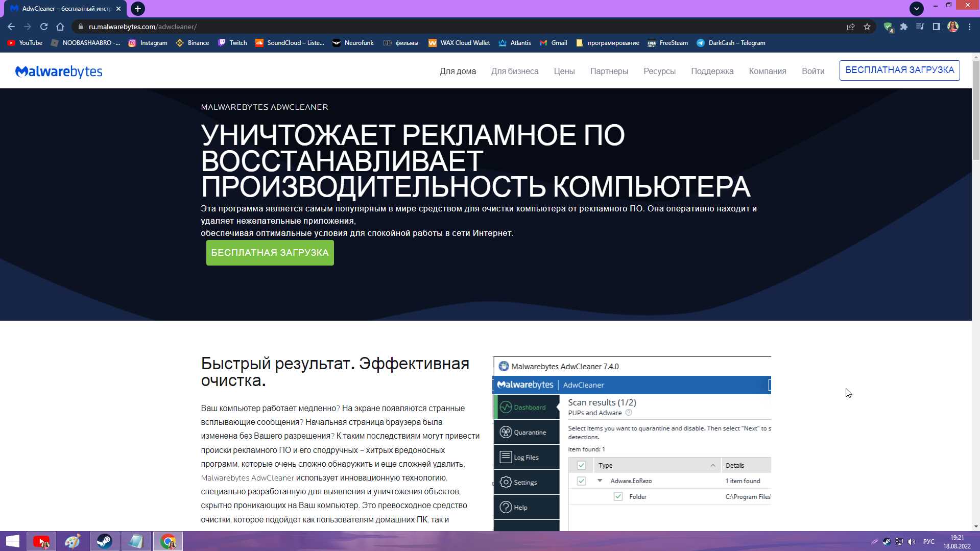Viewport: 980px width, 551px height.
Task: Open the Для дома menu
Action: 458,71
